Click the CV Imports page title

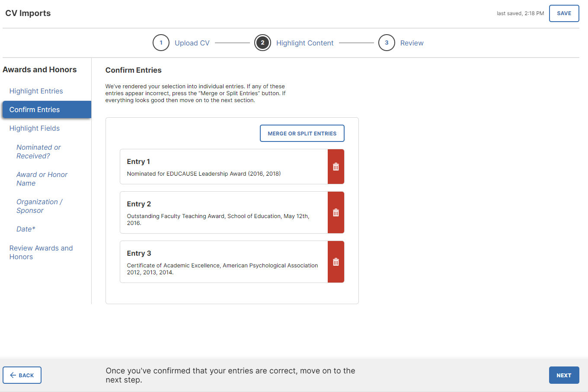tap(28, 13)
